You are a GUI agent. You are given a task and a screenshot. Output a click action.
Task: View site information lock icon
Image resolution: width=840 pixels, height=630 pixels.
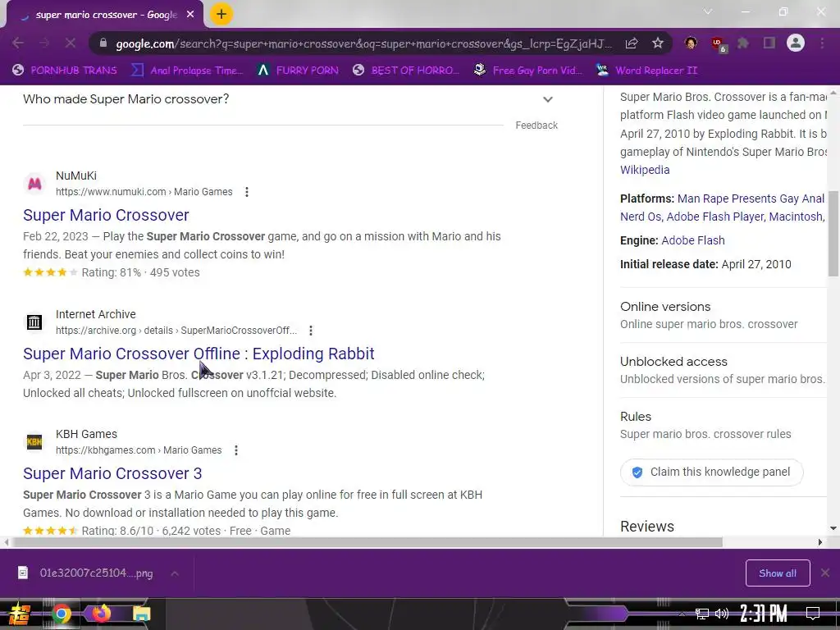(103, 43)
